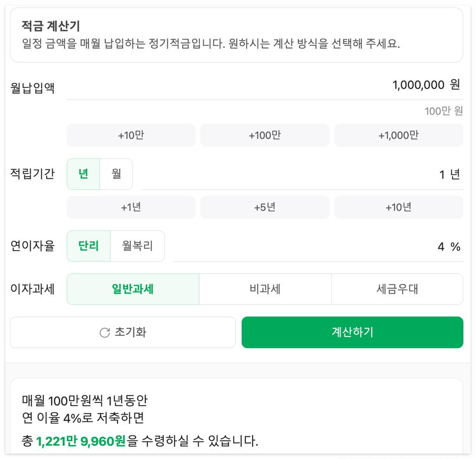
Task: Choose the 비과세 tax-free option
Action: point(265,289)
